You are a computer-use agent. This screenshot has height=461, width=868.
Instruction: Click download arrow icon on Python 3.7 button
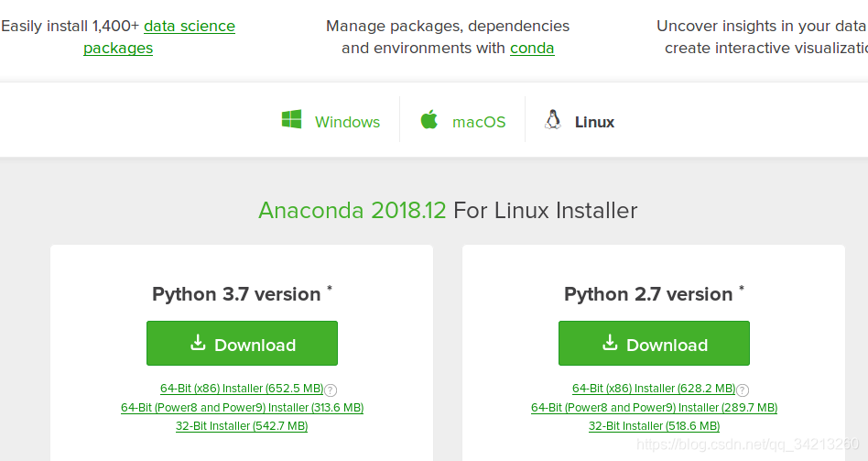(198, 343)
